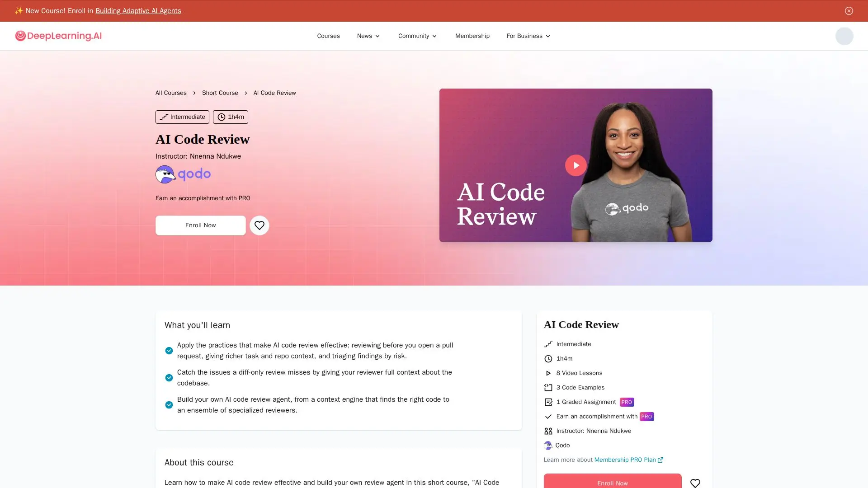Click the assignment icon beside 1 Graded Assignment

pos(548,402)
